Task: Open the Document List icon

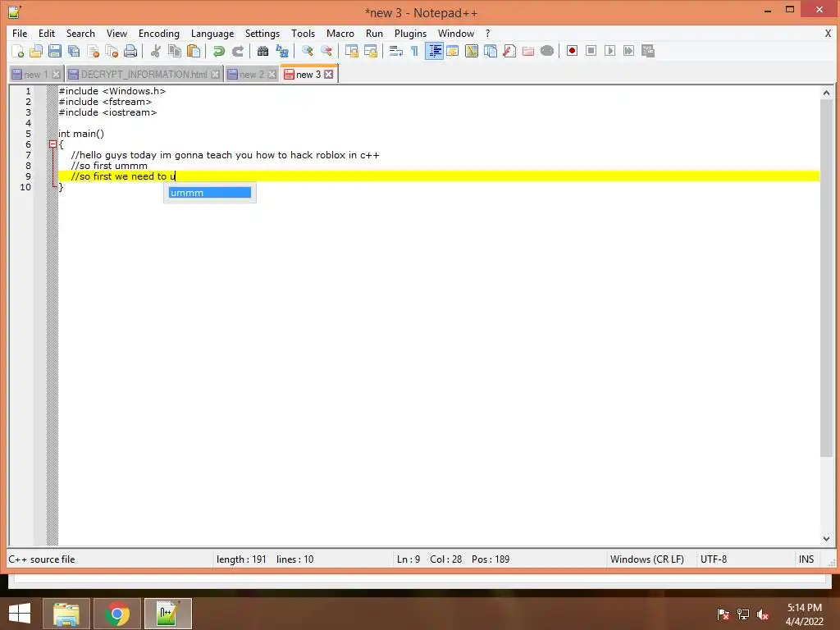Action: tap(491, 52)
